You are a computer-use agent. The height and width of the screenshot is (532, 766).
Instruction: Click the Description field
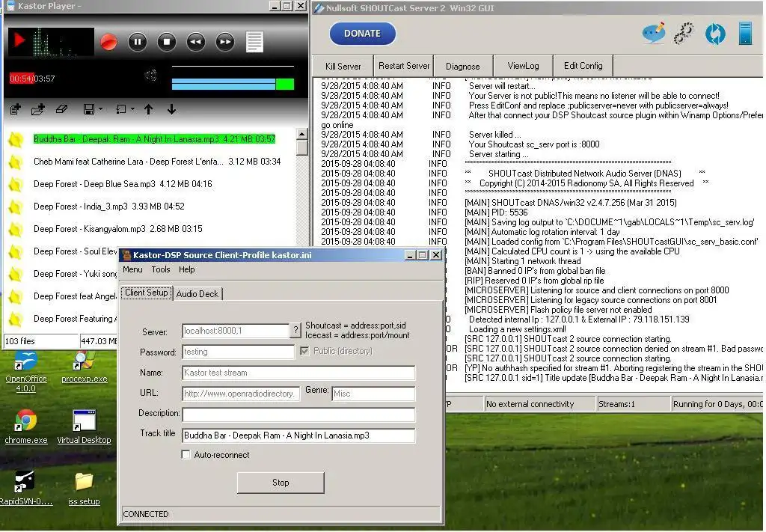pos(298,415)
